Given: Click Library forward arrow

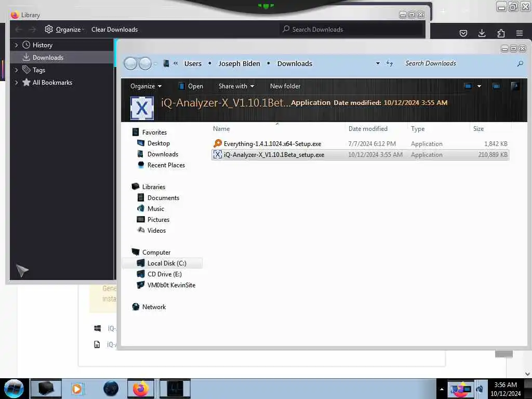Looking at the screenshot, I should point(32,30).
